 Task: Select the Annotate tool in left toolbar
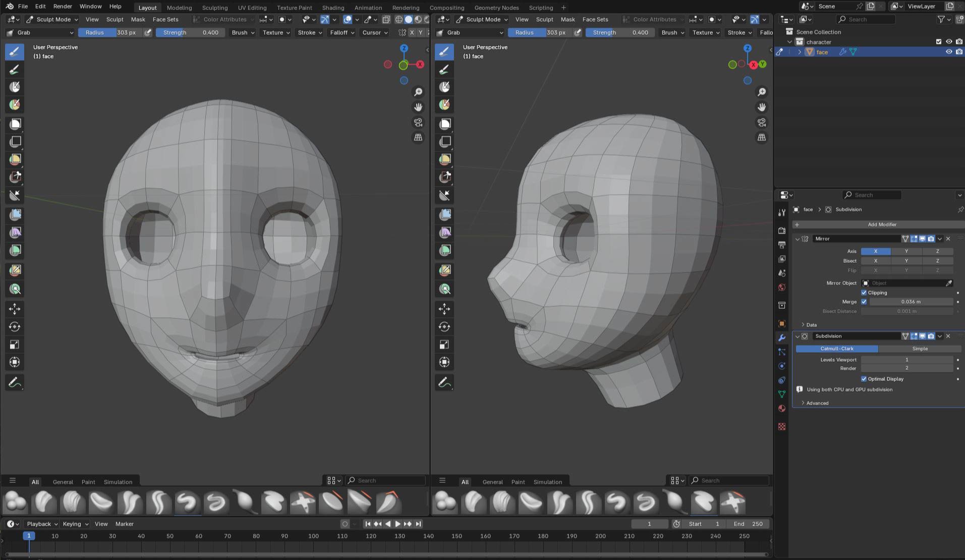tap(15, 382)
